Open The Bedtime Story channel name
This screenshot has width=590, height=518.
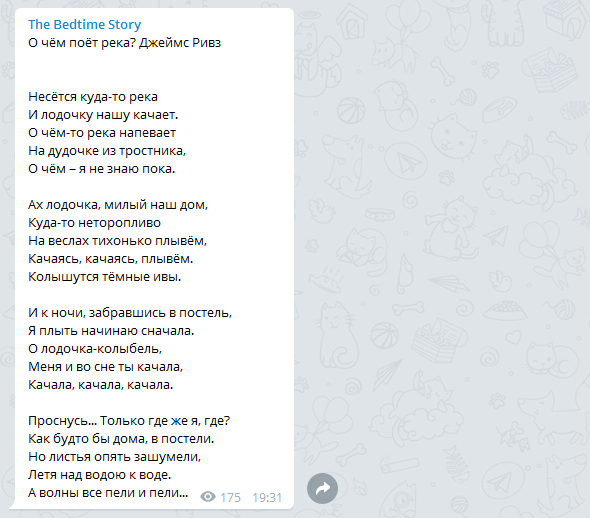point(85,24)
